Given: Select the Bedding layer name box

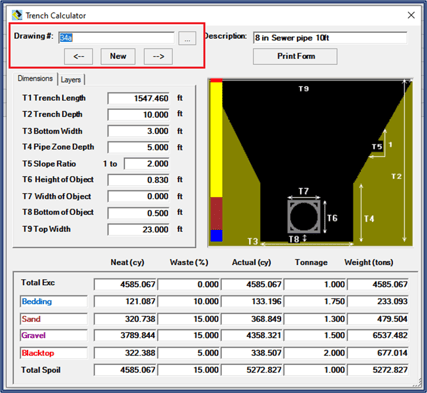Looking at the screenshot, I should click(x=54, y=301).
